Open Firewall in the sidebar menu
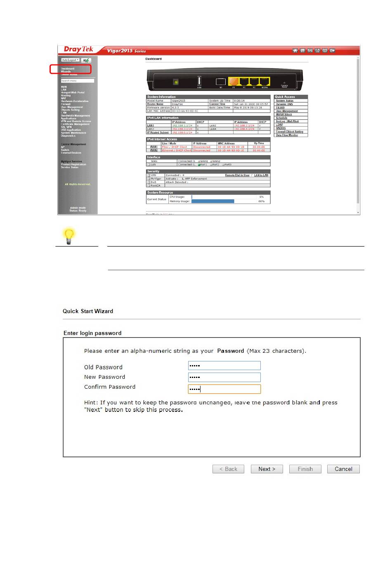Viewport: 392px width, 582px height. pos(66,104)
